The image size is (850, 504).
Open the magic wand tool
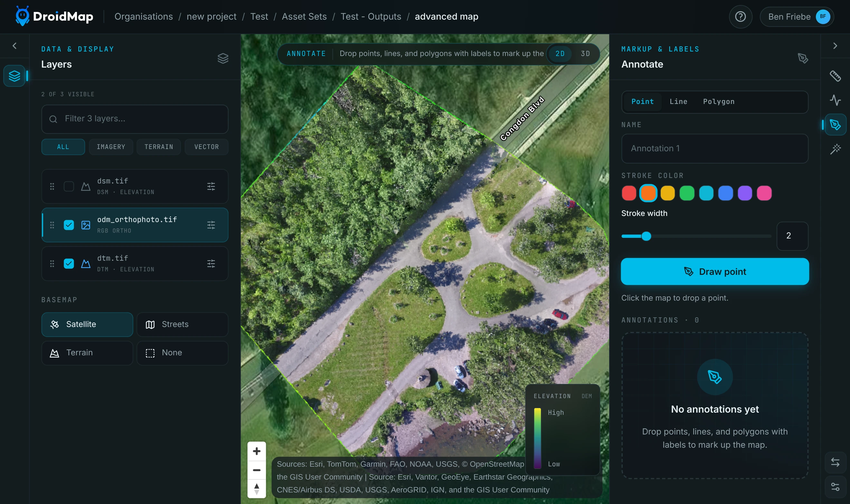(835, 149)
